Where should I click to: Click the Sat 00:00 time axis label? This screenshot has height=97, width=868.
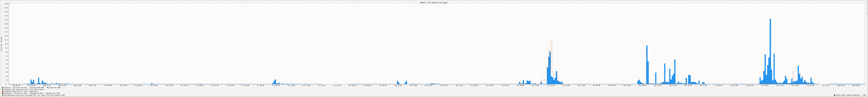352,85
